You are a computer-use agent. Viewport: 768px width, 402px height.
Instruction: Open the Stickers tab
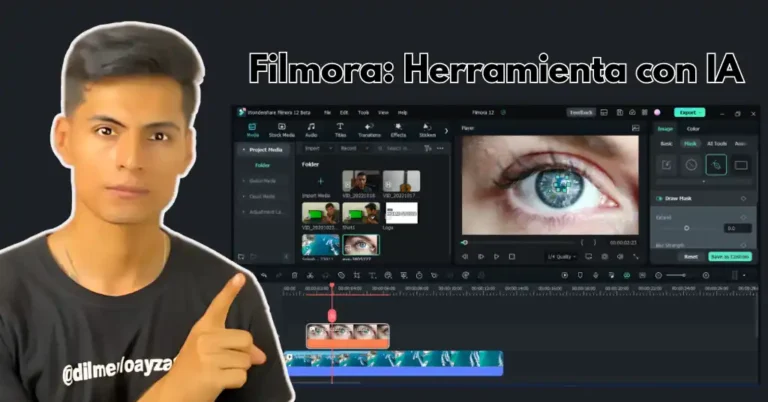(x=427, y=130)
